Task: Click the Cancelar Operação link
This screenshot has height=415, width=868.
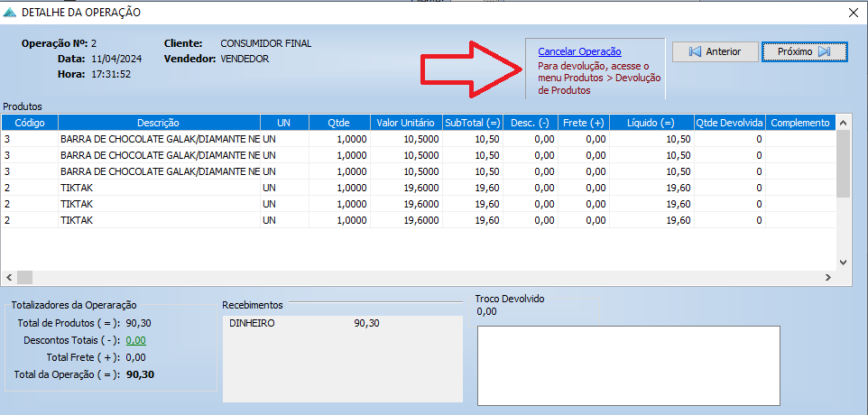Action: point(579,51)
